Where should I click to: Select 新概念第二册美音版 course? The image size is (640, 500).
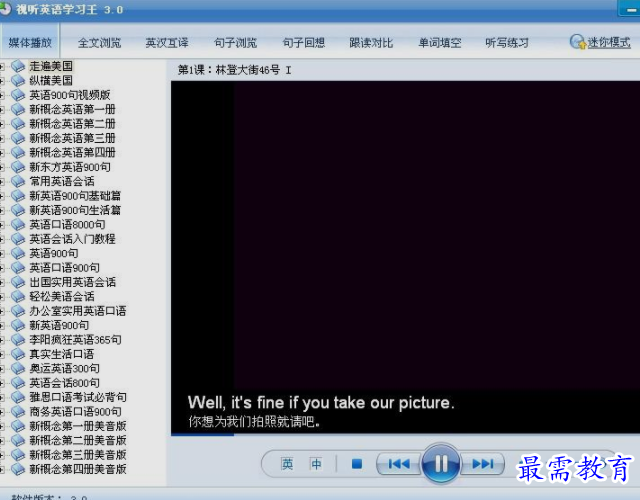pos(78,440)
